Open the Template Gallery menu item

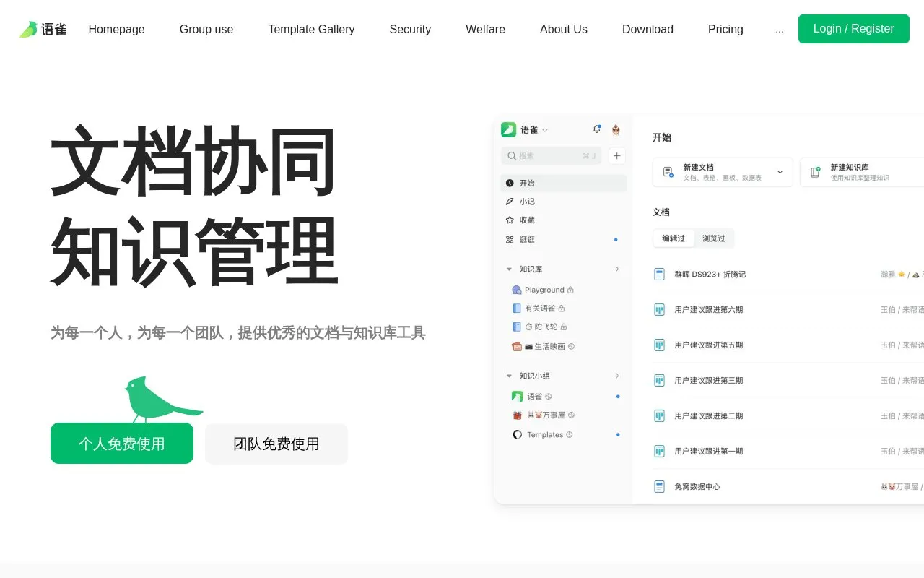pos(311,29)
